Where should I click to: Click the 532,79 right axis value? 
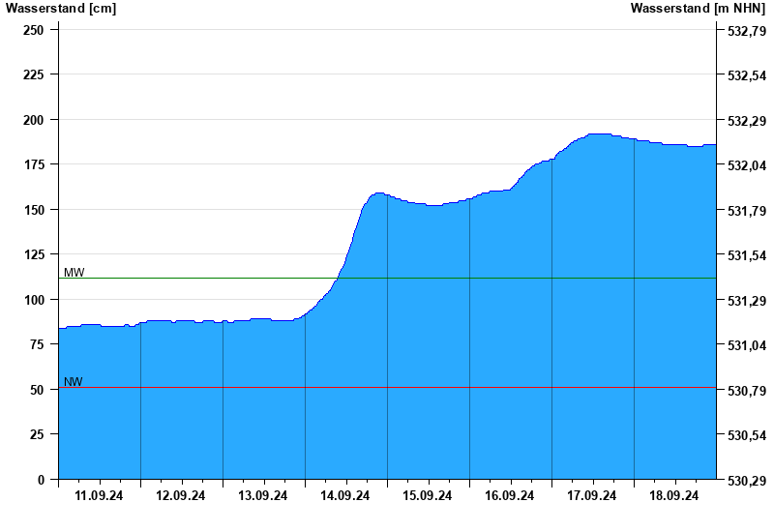747,31
